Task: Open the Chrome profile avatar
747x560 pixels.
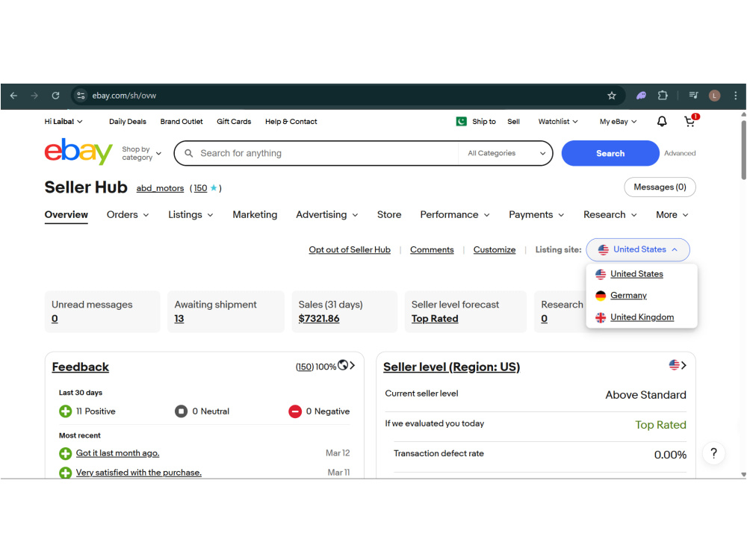Action: [x=714, y=96]
